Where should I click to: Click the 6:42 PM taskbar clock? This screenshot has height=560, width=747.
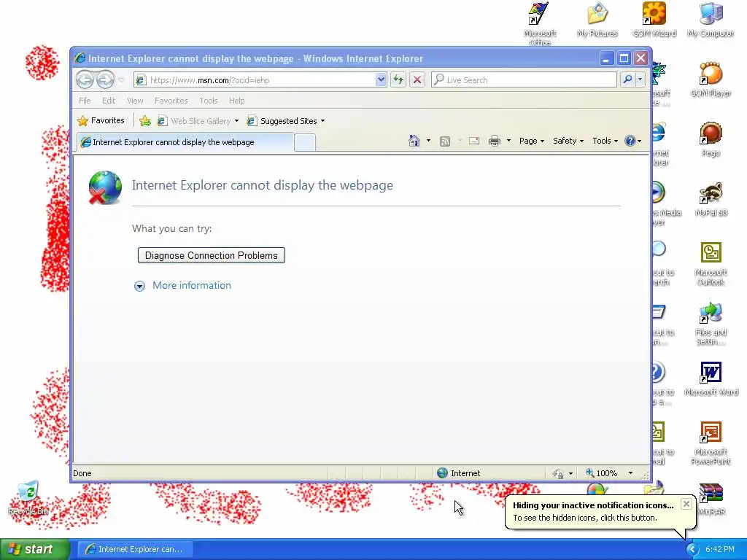pos(720,549)
